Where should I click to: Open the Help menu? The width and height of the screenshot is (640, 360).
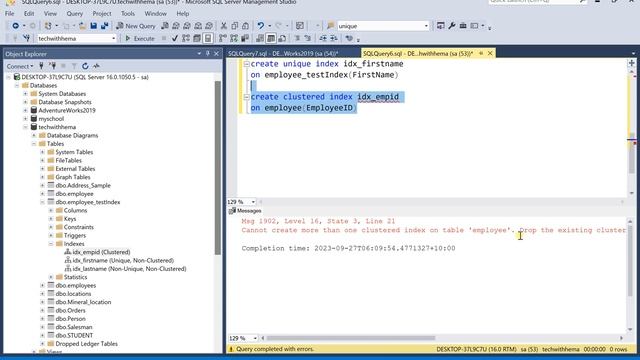tap(182, 13)
